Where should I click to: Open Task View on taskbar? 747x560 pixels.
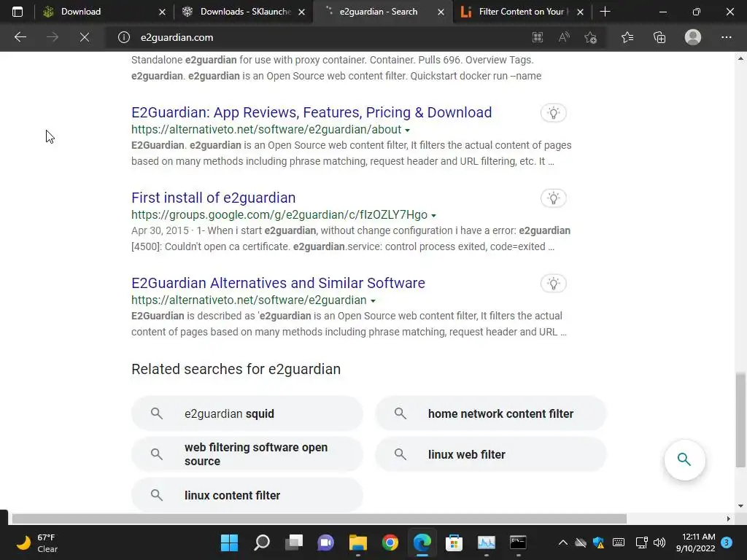294,542
